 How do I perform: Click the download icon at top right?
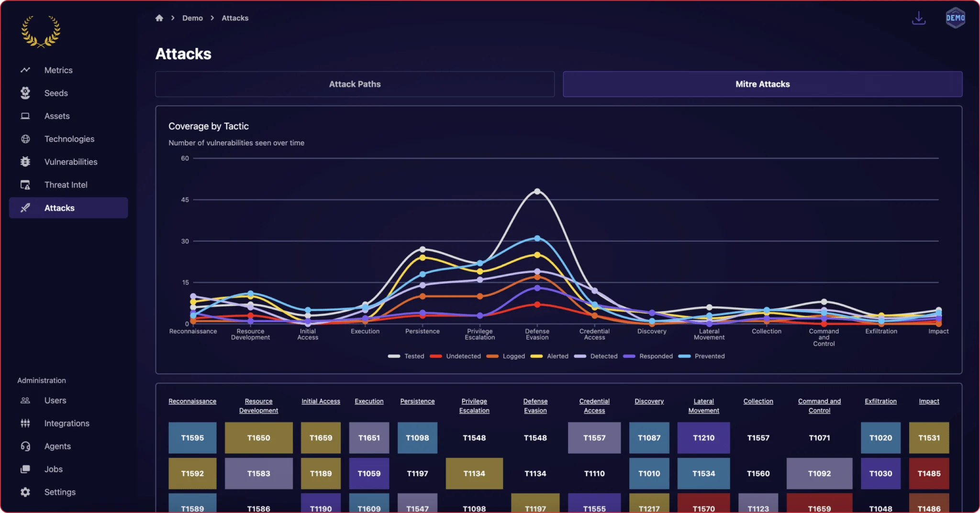coord(918,19)
